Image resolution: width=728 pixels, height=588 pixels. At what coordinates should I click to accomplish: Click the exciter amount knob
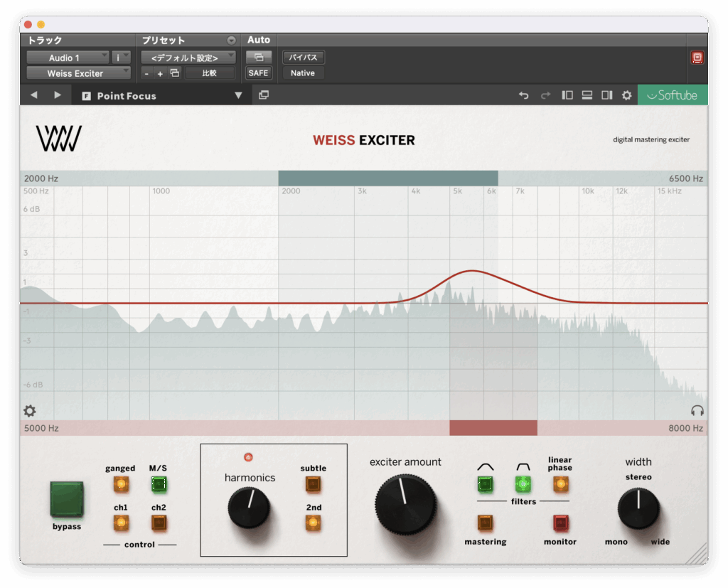(406, 504)
